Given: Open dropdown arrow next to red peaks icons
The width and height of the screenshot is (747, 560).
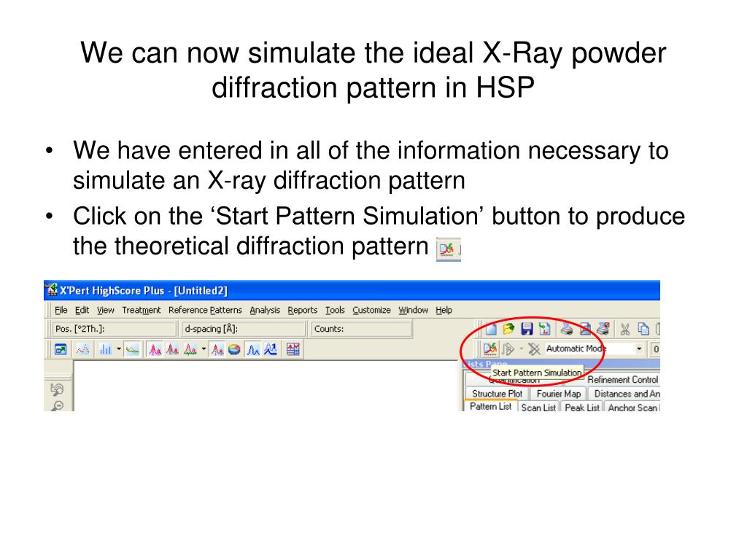Looking at the screenshot, I should (204, 349).
